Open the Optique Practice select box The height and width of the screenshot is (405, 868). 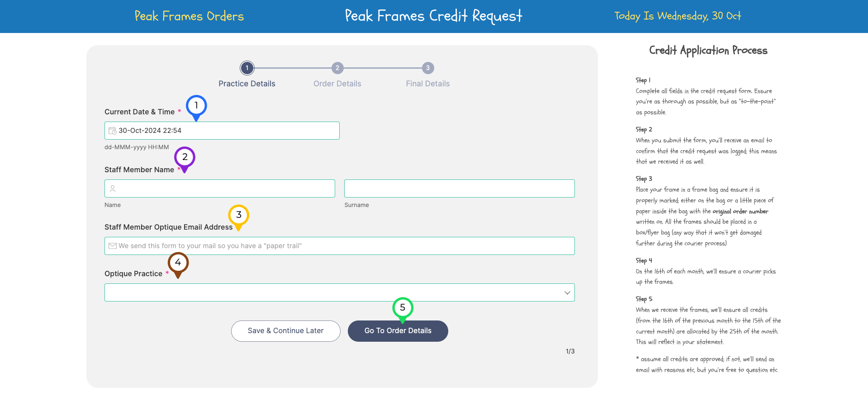pyautogui.click(x=335, y=293)
